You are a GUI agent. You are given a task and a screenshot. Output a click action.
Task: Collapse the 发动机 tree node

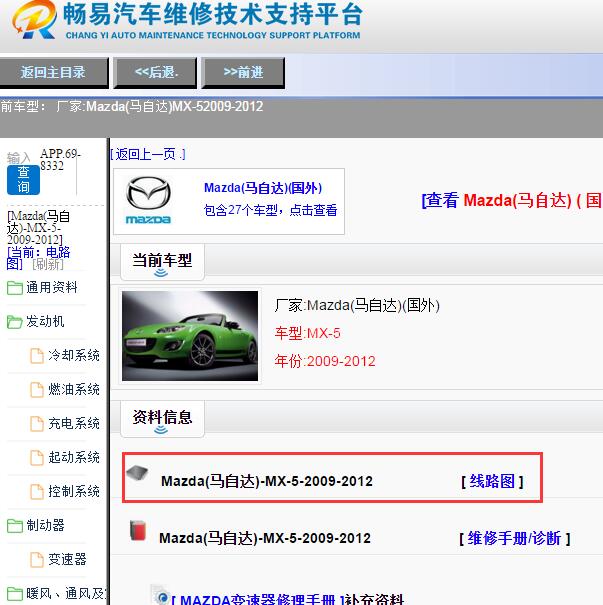coord(45,321)
